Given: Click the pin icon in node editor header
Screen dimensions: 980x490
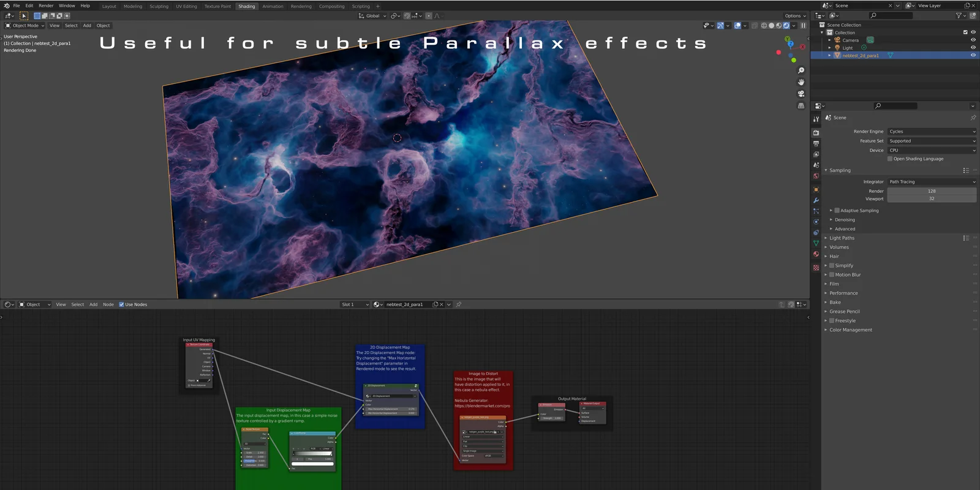Looking at the screenshot, I should [459, 304].
